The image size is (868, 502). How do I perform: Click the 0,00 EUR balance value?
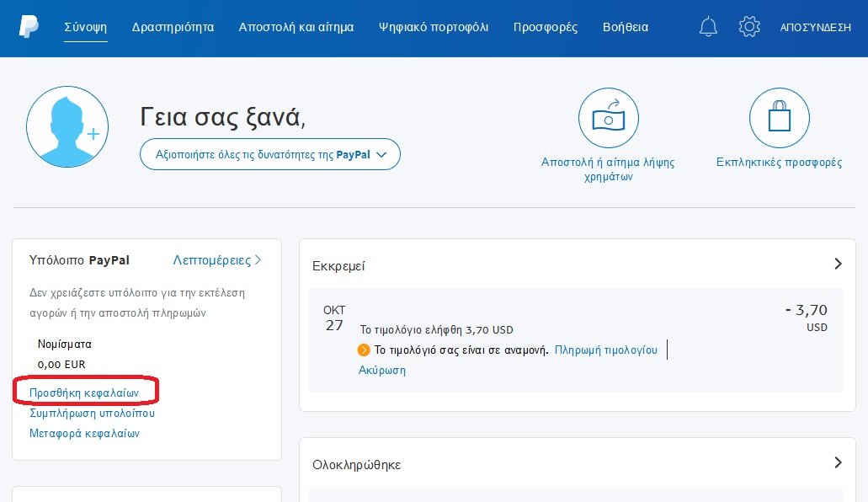pos(61,365)
